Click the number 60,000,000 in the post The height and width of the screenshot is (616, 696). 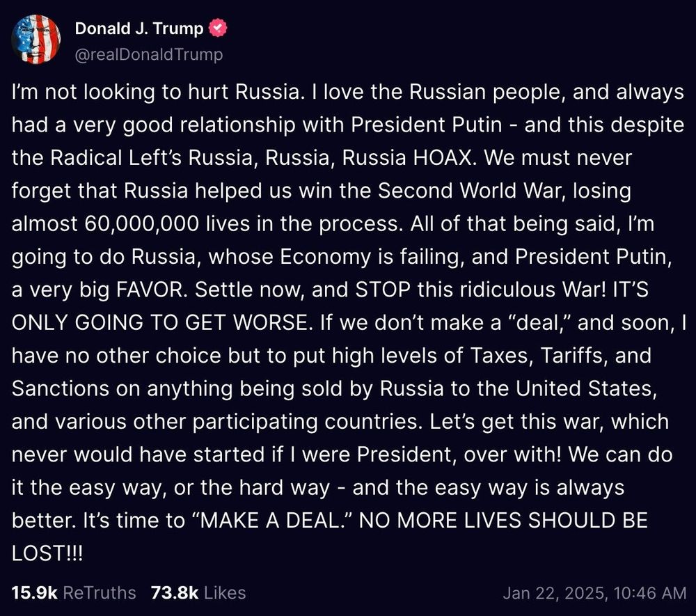[x=141, y=223]
